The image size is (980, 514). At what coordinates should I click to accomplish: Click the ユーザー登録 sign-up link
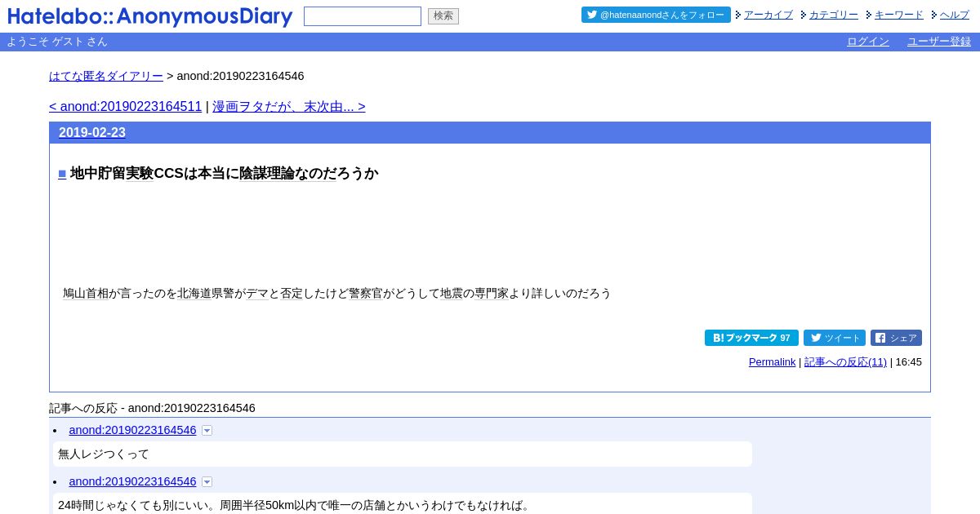pos(939,42)
